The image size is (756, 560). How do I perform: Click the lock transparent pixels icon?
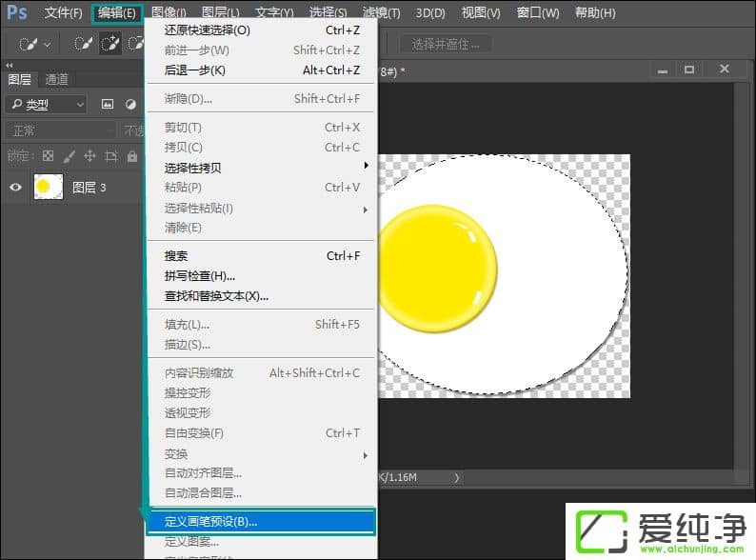[x=48, y=156]
